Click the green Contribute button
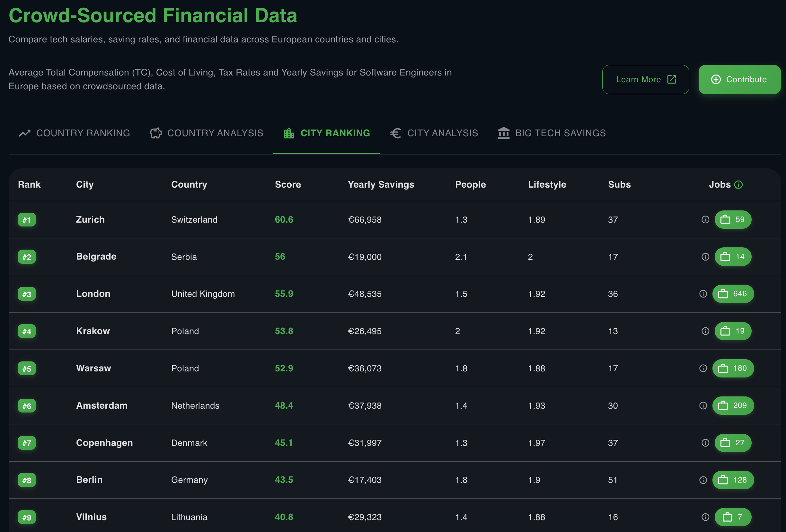Image resolution: width=786 pixels, height=532 pixels. [739, 79]
